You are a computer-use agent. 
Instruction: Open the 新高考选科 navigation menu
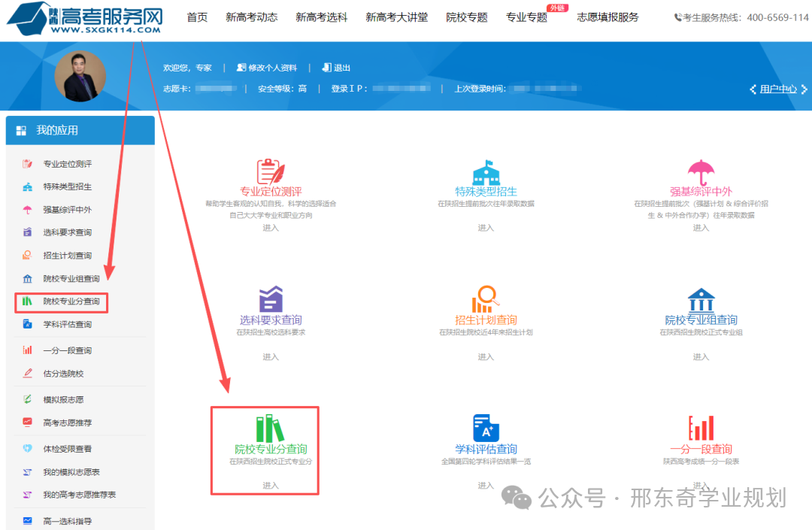click(321, 17)
